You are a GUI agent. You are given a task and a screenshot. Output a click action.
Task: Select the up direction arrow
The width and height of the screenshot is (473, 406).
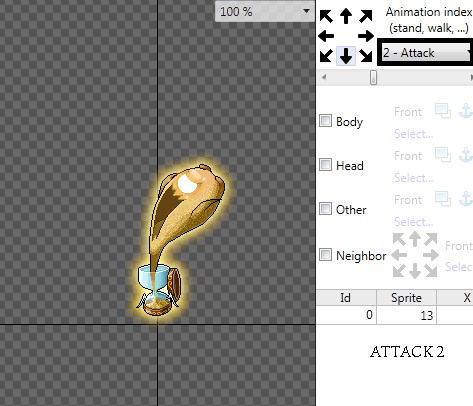[x=346, y=16]
